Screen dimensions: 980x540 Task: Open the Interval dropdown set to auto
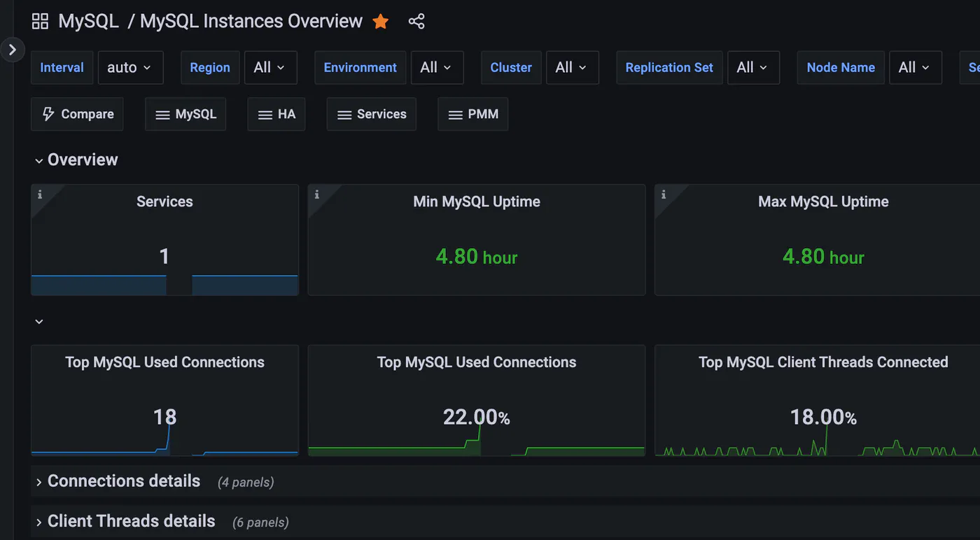(x=131, y=68)
